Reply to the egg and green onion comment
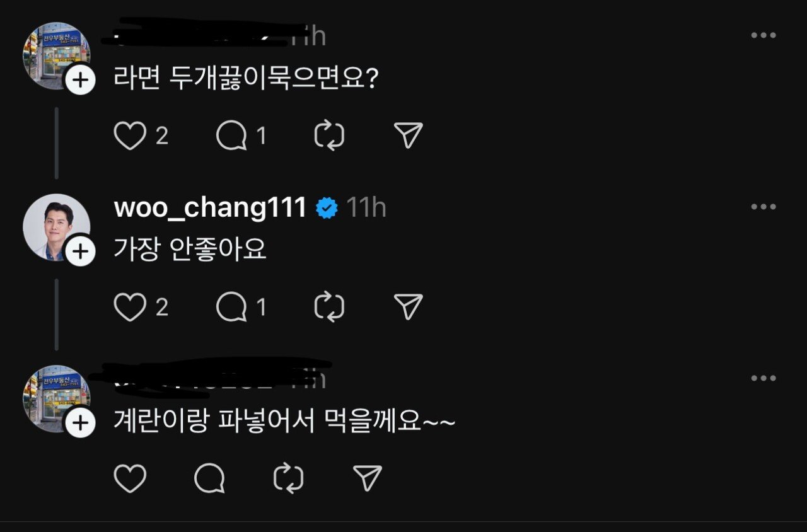The width and height of the screenshot is (807, 532). pyautogui.click(x=209, y=478)
